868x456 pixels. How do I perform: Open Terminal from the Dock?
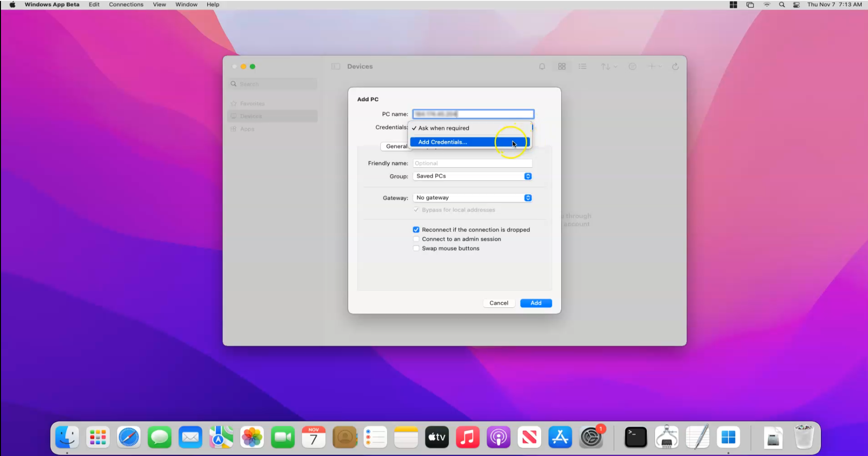point(636,438)
